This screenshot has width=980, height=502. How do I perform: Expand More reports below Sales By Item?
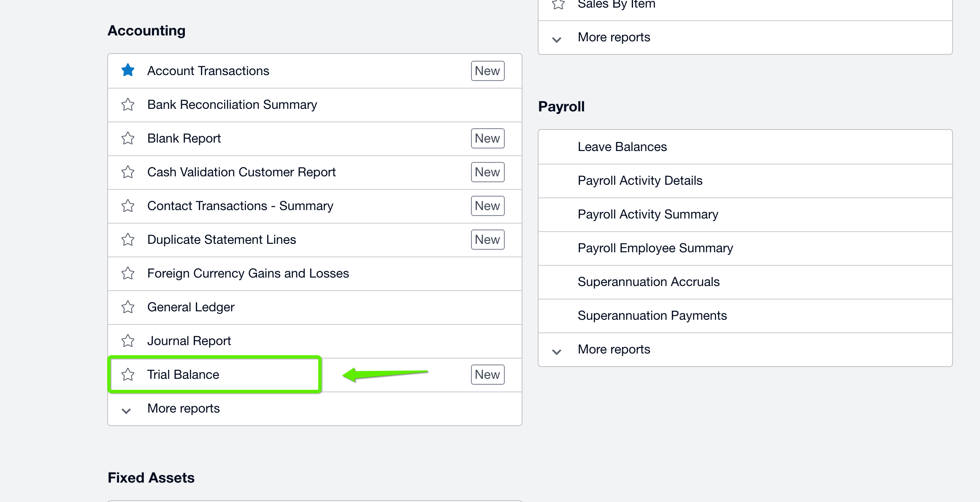coord(613,37)
